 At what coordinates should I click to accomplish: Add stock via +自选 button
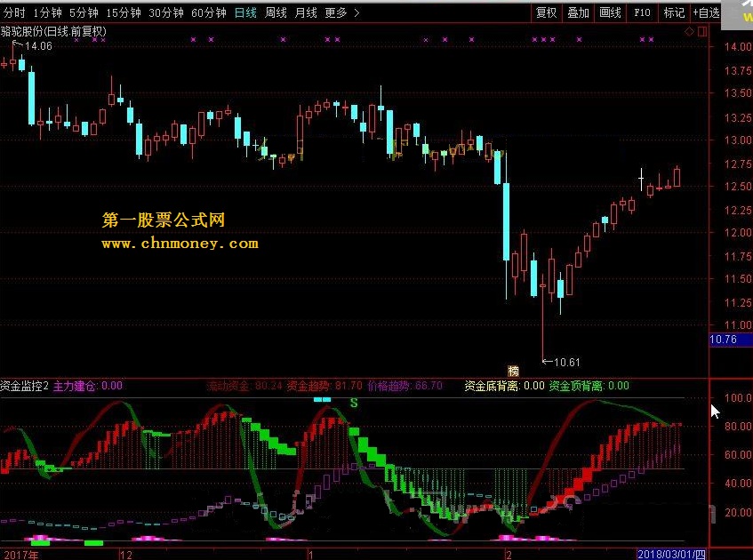(706, 13)
